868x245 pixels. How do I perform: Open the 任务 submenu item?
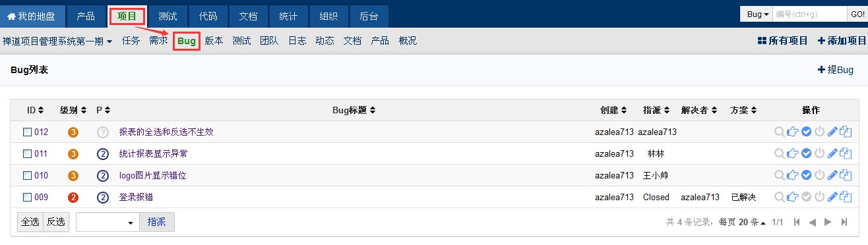[131, 41]
